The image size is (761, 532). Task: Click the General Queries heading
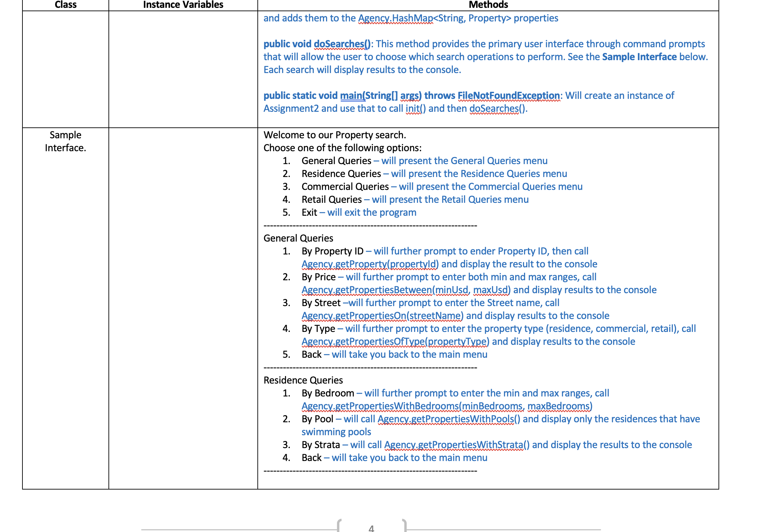299,238
